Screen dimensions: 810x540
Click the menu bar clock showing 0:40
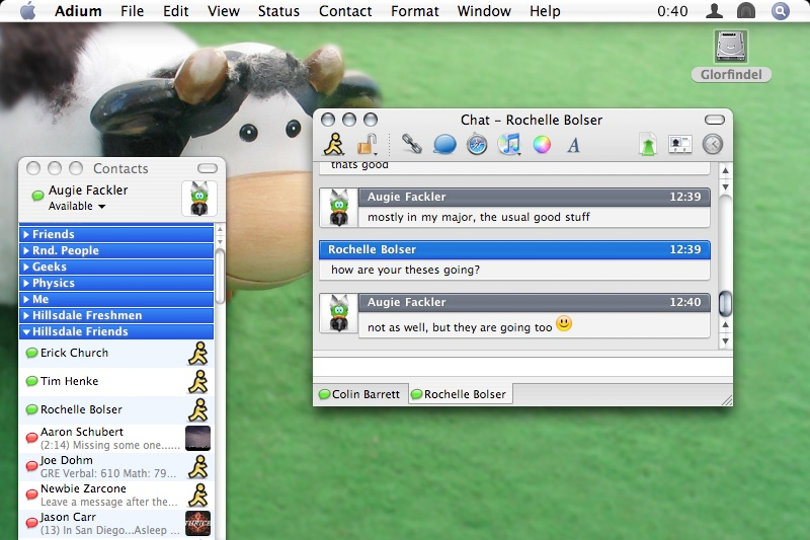click(672, 11)
